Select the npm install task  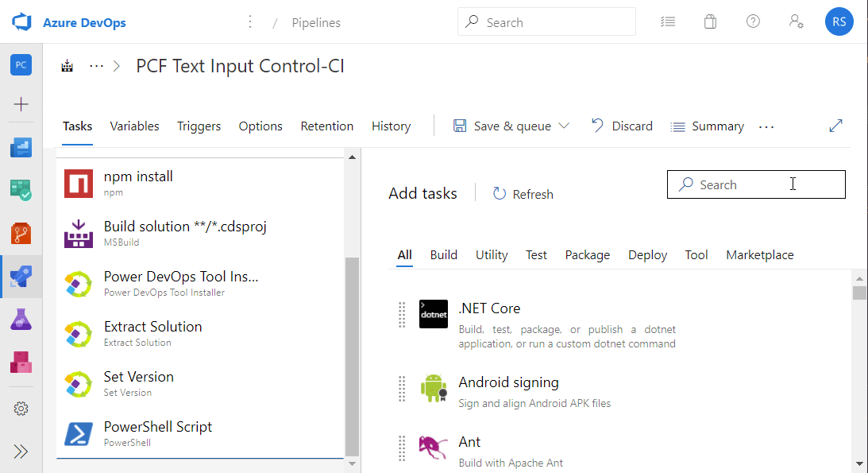click(200, 184)
